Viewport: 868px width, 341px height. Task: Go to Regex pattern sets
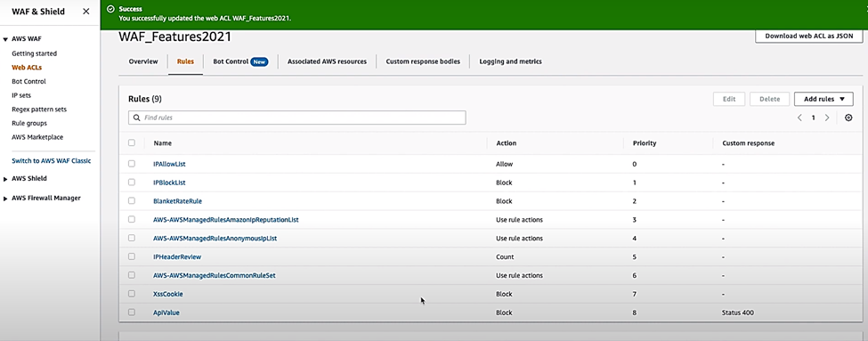[x=39, y=110]
